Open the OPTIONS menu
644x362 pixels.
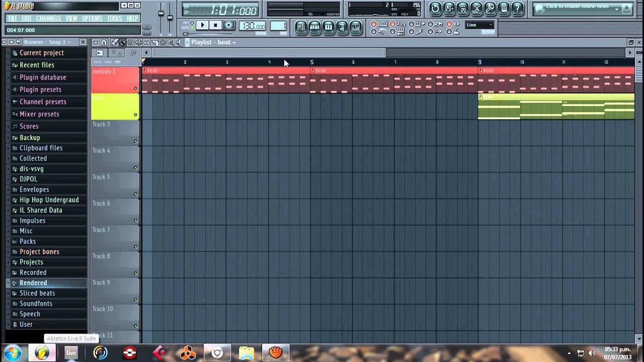click(92, 19)
